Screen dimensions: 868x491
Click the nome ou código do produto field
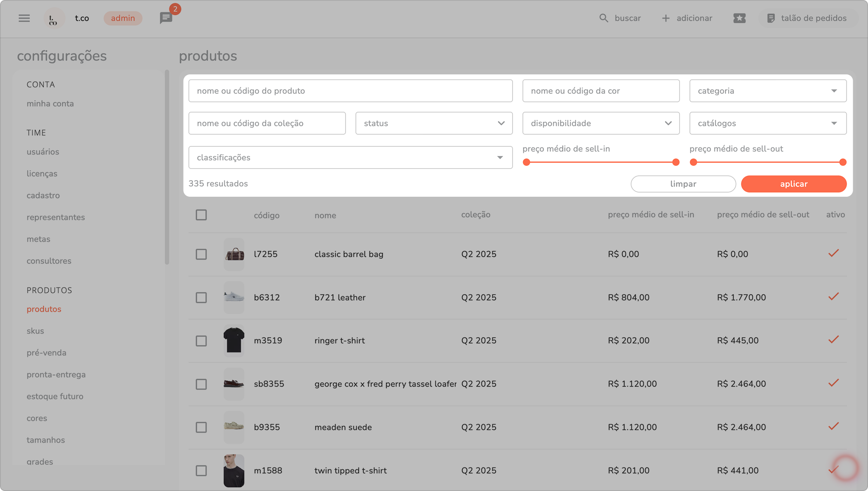tap(350, 91)
